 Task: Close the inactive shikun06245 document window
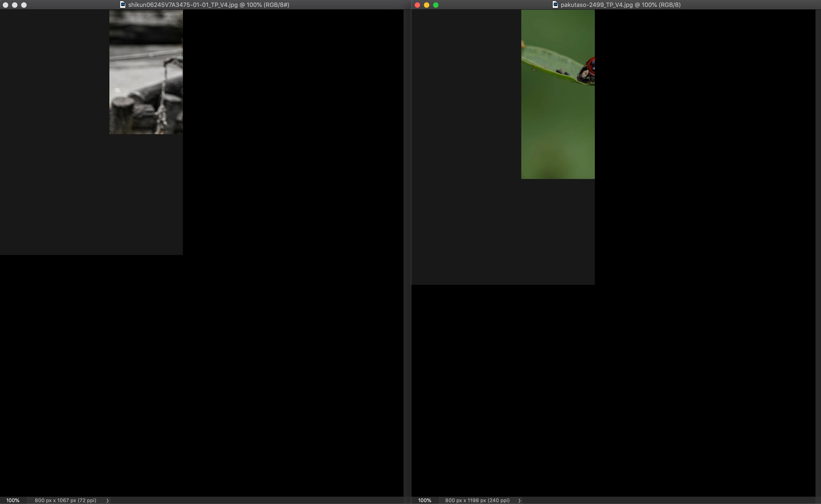(5, 5)
